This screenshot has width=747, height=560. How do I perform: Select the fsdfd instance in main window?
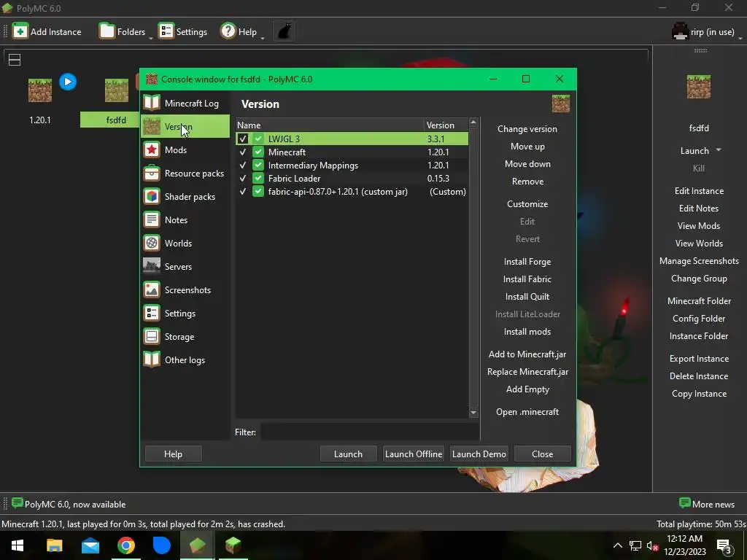click(x=116, y=120)
